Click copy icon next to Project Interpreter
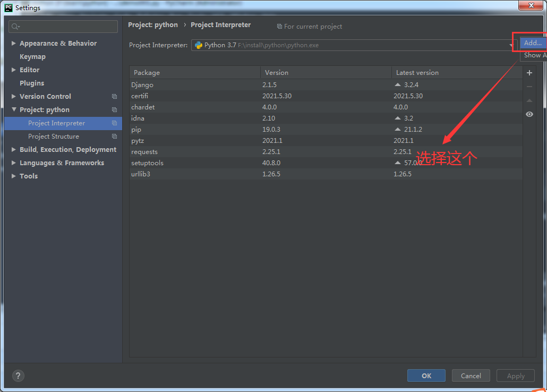The height and width of the screenshot is (392, 547). pos(114,123)
